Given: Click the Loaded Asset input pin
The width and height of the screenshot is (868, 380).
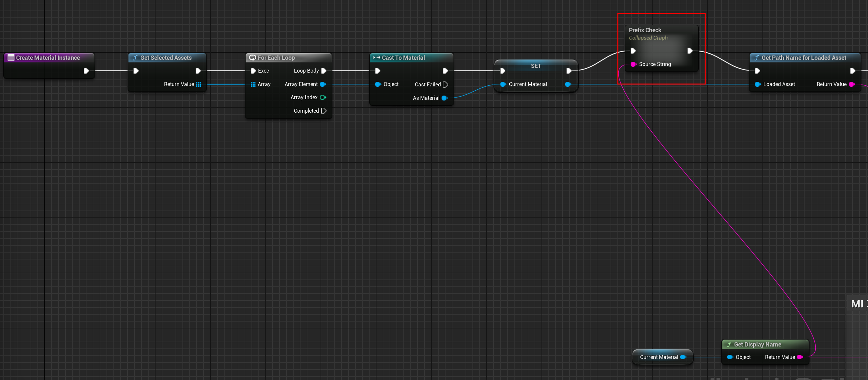Looking at the screenshot, I should (758, 84).
